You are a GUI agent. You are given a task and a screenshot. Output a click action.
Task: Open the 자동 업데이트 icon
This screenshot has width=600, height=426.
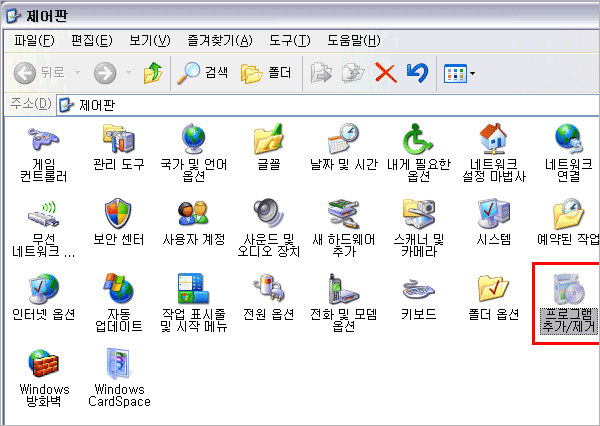(118, 289)
